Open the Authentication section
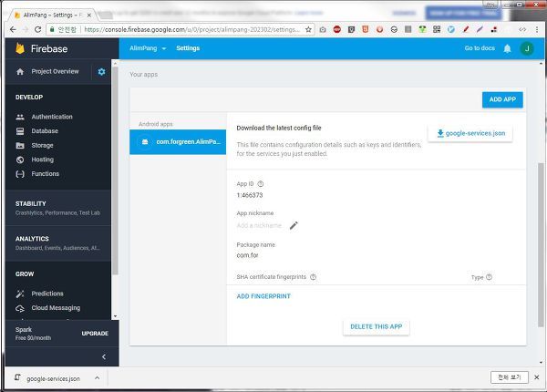 [x=52, y=117]
